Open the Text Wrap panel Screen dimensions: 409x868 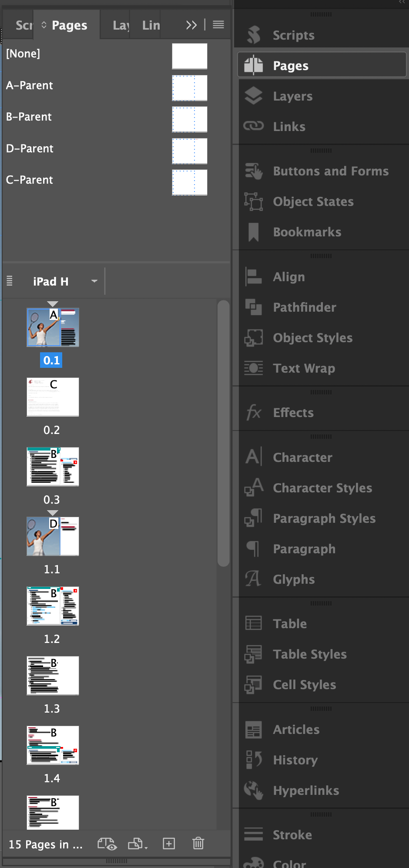[304, 368]
